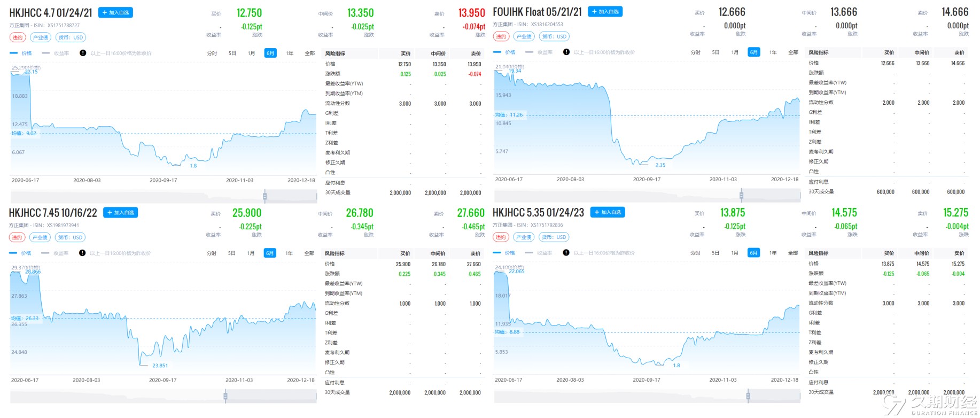Screen dimensions: 980x418
Task: Add HKJHCC 4.7 01/24/21 to watchlist
Action: coord(116,12)
